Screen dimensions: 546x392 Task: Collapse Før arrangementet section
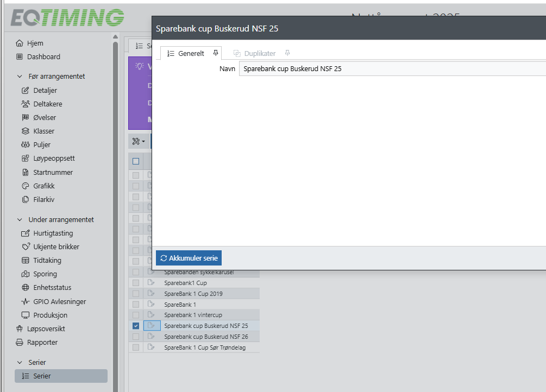(20, 76)
